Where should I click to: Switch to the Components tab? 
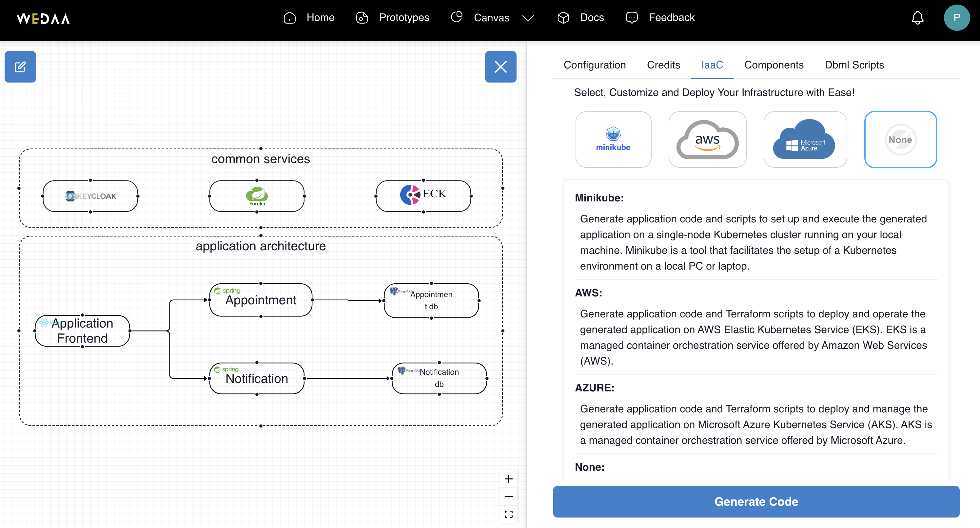[x=774, y=65]
